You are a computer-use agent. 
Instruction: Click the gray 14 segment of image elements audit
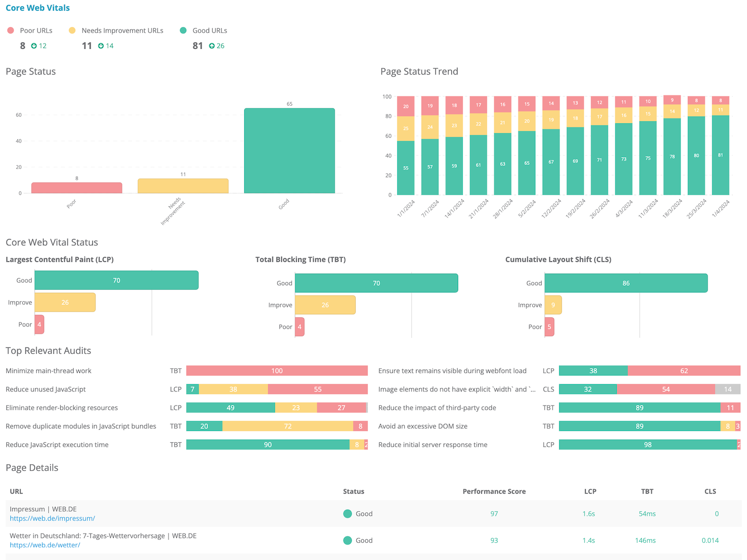(x=728, y=389)
